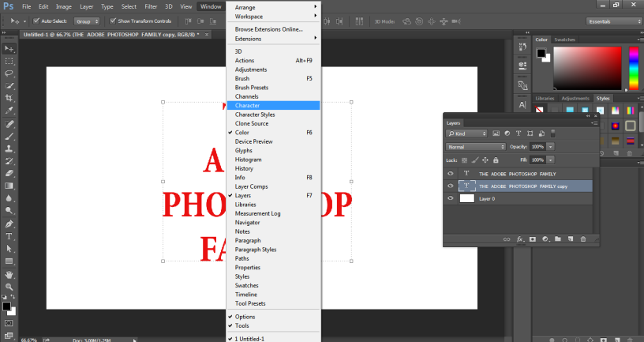Uncheck Layers in Window menu
The width and height of the screenshot is (644, 342).
[274, 196]
